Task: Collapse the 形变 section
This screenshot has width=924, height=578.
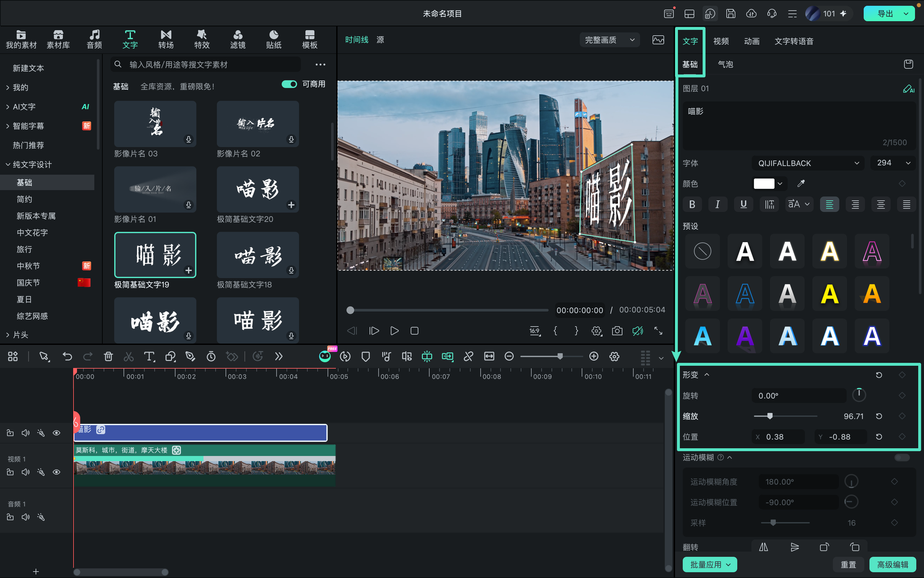Action: tap(707, 375)
